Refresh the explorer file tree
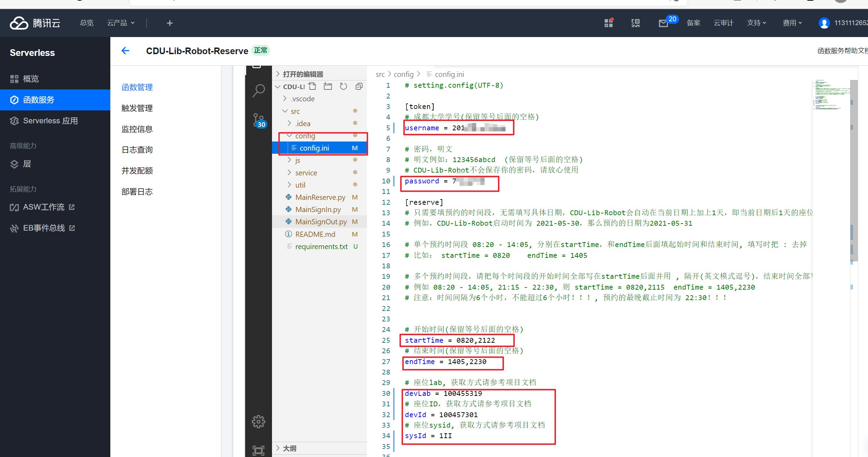 344,86
